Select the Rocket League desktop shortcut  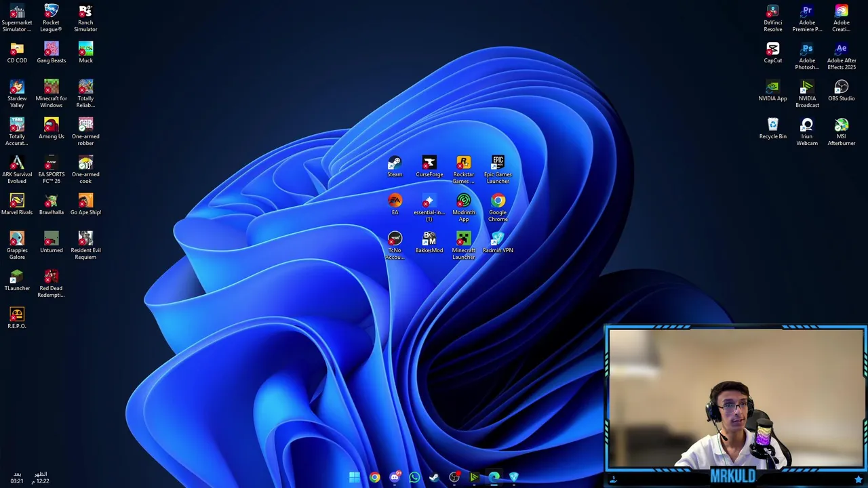(x=51, y=18)
